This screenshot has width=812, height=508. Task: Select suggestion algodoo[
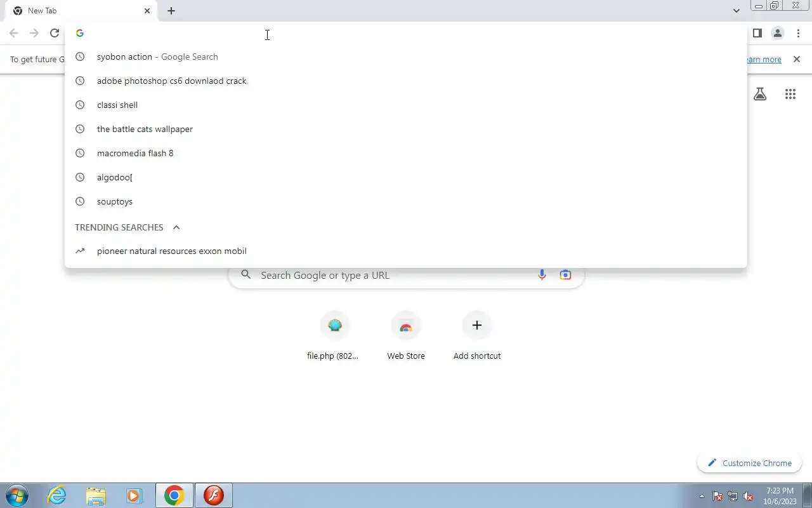406,177
